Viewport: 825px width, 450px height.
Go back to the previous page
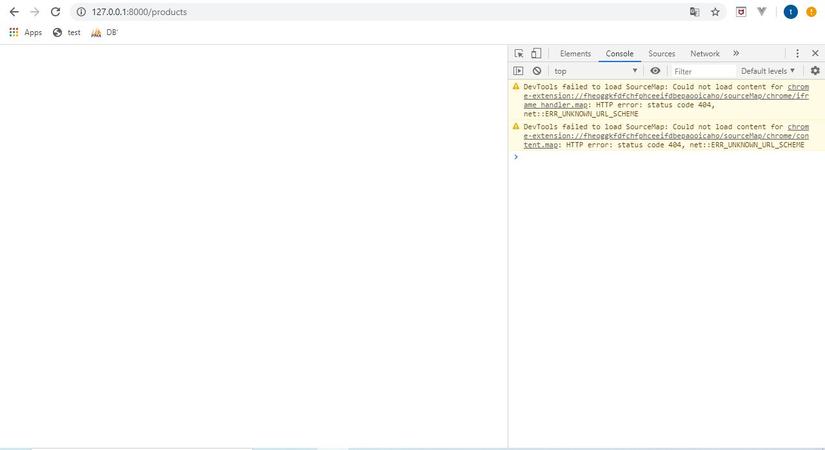point(14,12)
